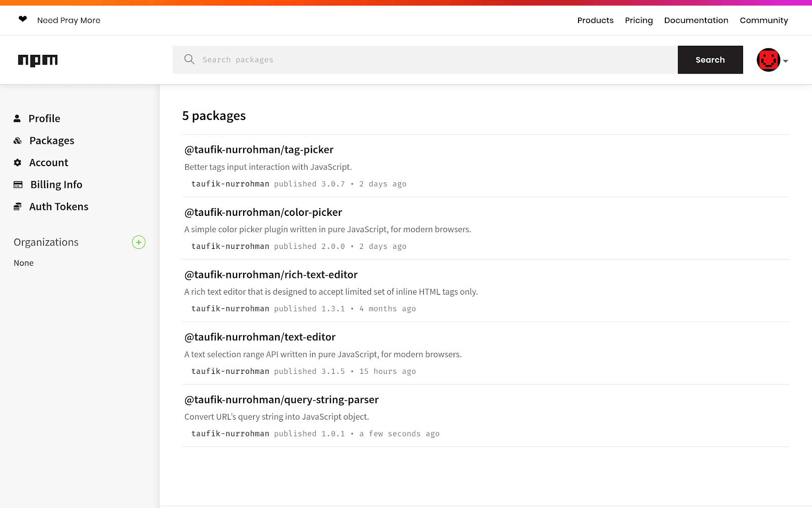Visit the Community menu item
Image resolution: width=812 pixels, height=508 pixels.
764,20
